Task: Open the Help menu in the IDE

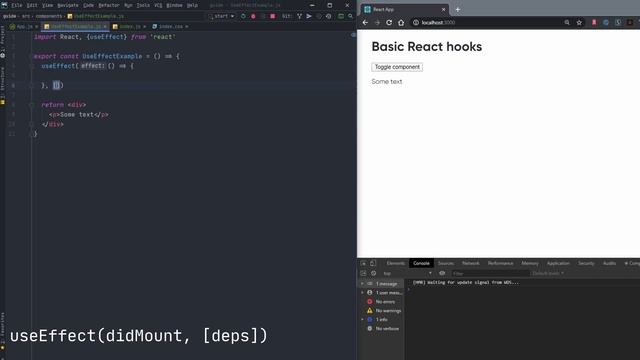Action: coord(192,5)
